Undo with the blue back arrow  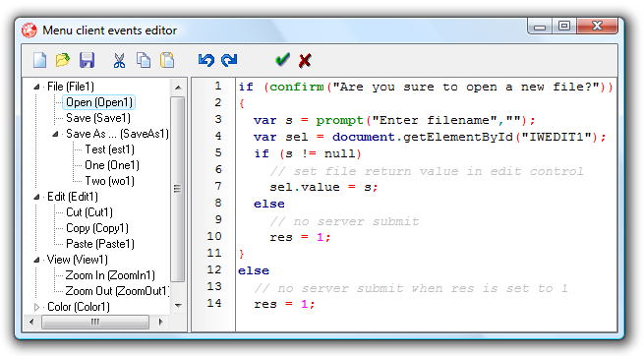[x=205, y=60]
